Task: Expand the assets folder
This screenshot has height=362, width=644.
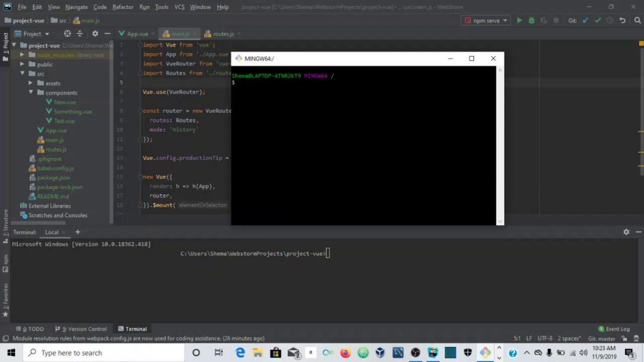Action: pyautogui.click(x=30, y=83)
